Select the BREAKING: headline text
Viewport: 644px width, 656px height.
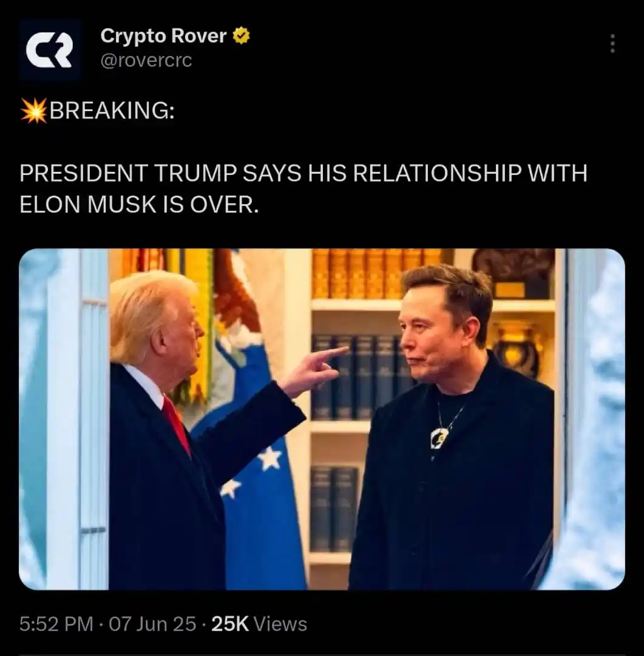112,111
